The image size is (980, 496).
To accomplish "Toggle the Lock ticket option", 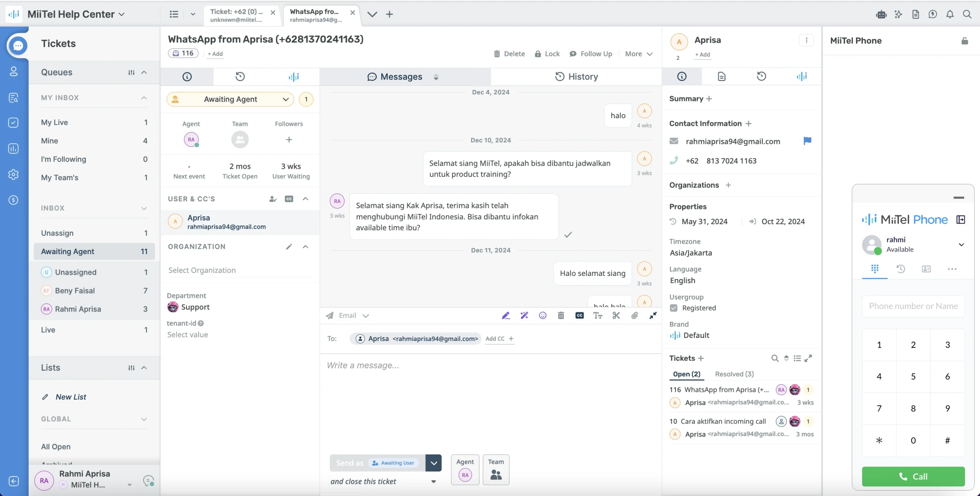I will (547, 54).
